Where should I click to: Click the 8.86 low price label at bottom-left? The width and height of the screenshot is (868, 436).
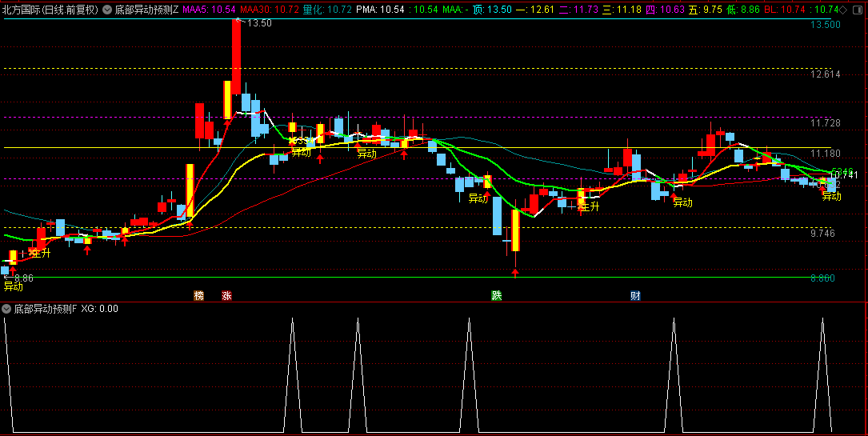click(24, 278)
